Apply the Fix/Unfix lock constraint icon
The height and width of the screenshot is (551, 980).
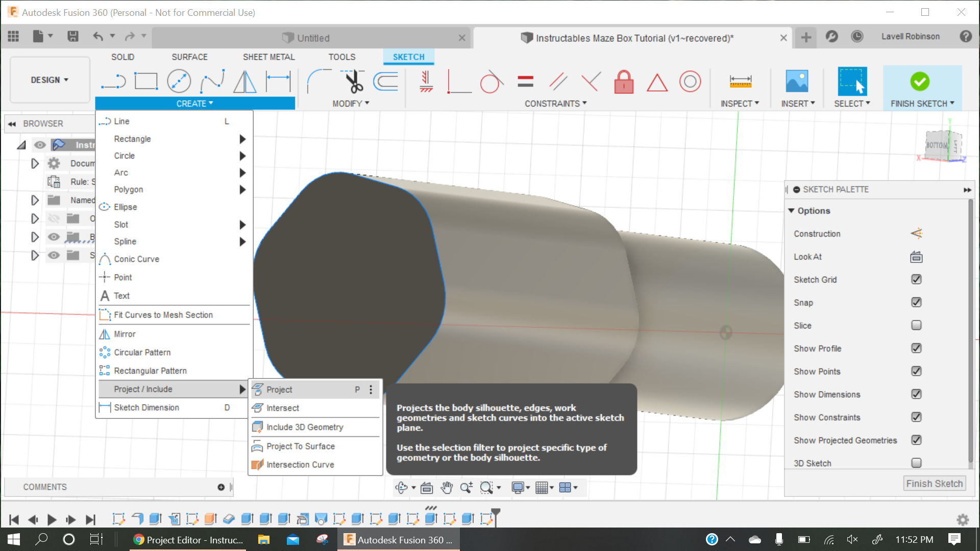point(624,82)
